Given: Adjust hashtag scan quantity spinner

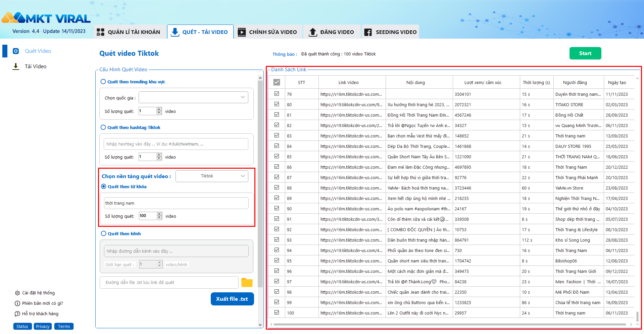Looking at the screenshot, I should click(x=159, y=157).
